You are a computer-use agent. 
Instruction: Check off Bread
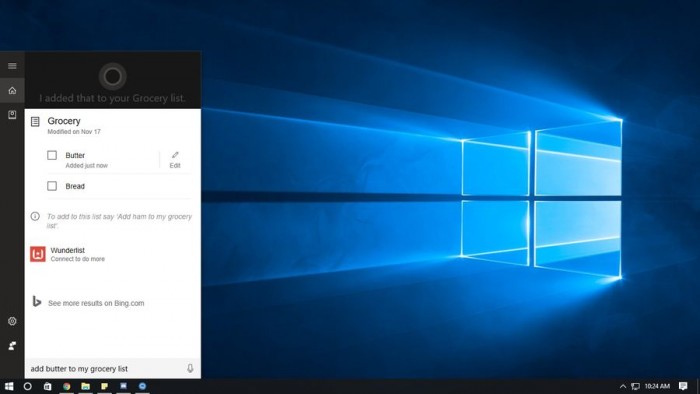coord(52,186)
